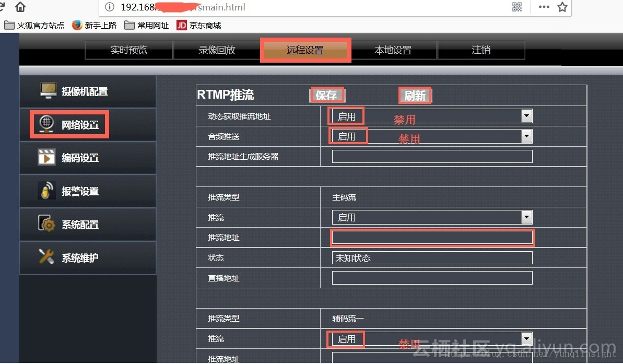Switch to the 录像回放 tab
The image size is (623, 364).
click(x=216, y=50)
